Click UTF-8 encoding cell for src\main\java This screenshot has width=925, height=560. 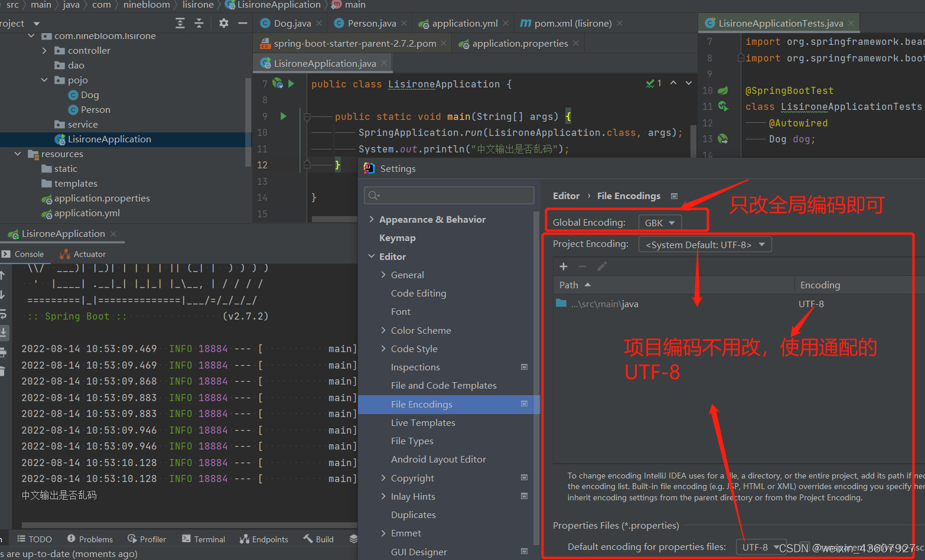(x=811, y=304)
